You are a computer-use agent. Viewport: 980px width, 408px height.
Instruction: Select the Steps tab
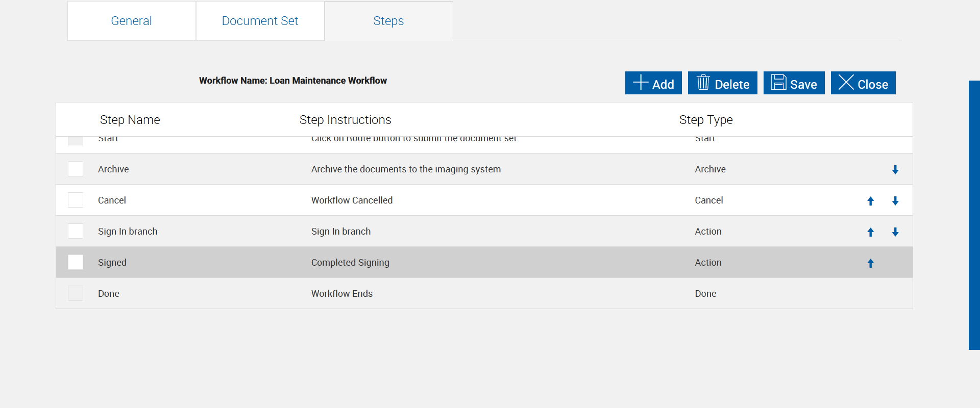click(388, 21)
